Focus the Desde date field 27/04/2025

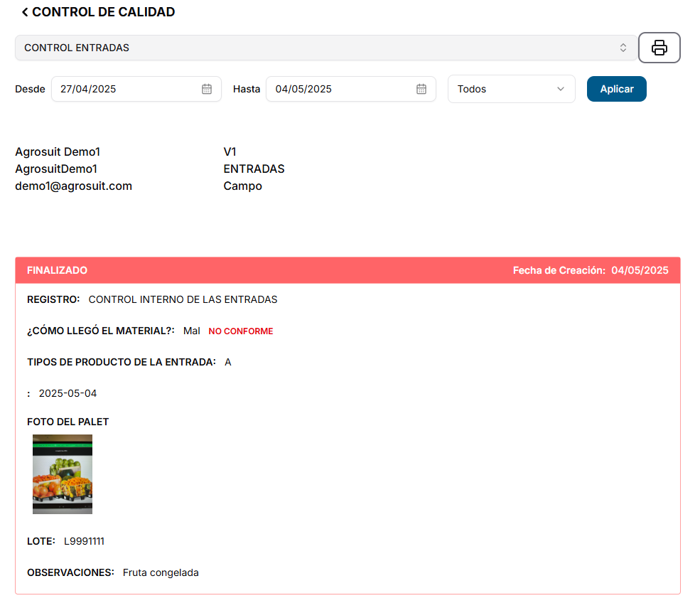136,89
